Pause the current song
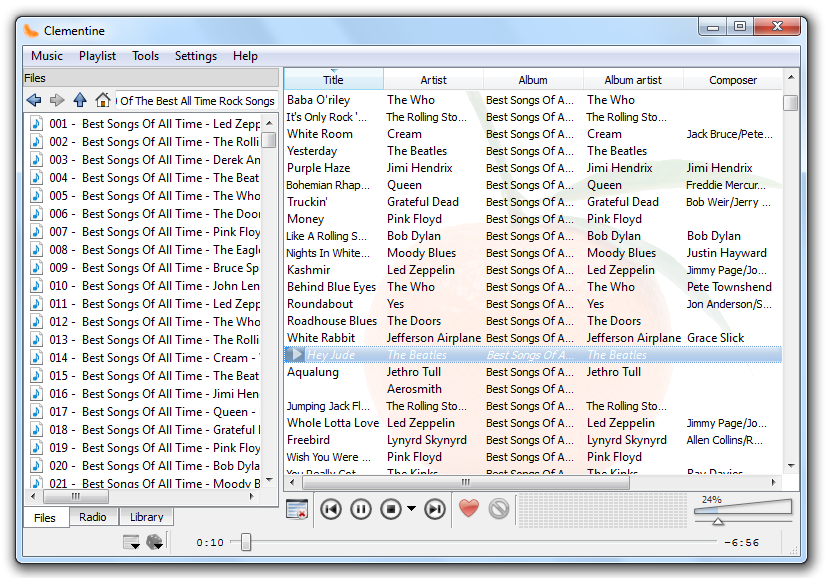 tap(361, 509)
